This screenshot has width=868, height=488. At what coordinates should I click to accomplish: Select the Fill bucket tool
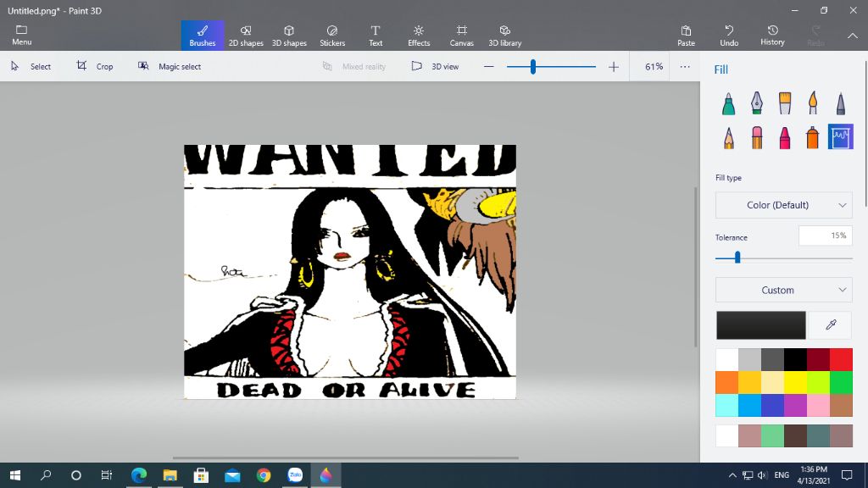(x=841, y=137)
